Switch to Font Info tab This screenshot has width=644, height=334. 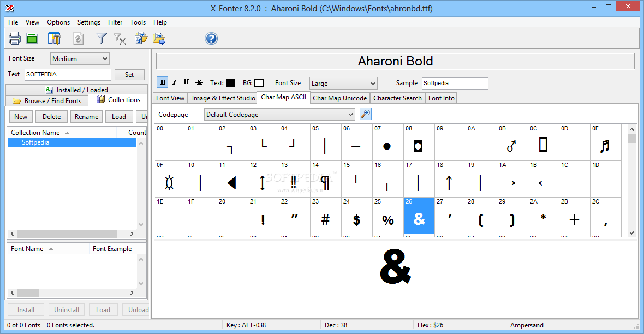point(441,98)
